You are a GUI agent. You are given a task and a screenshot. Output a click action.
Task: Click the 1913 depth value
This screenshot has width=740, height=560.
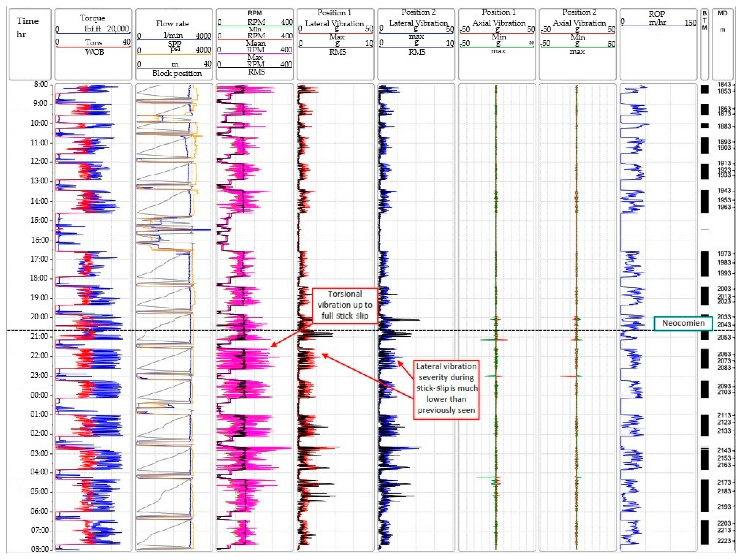(724, 163)
